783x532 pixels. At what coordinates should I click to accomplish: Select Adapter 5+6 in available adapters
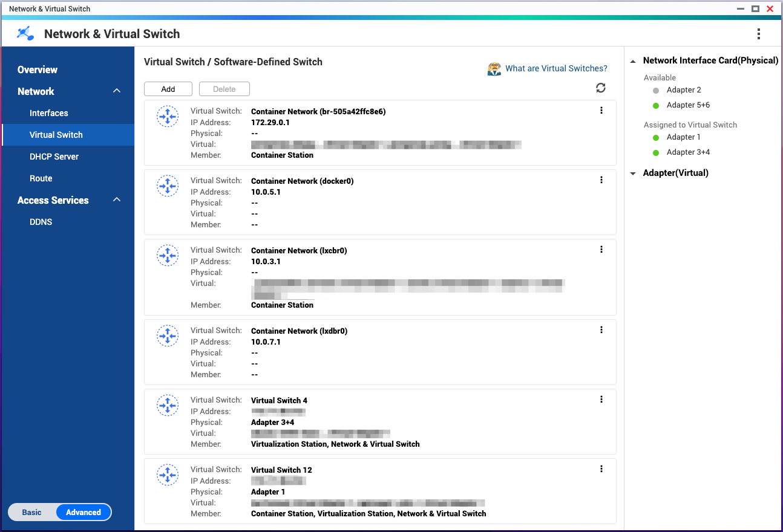click(688, 105)
